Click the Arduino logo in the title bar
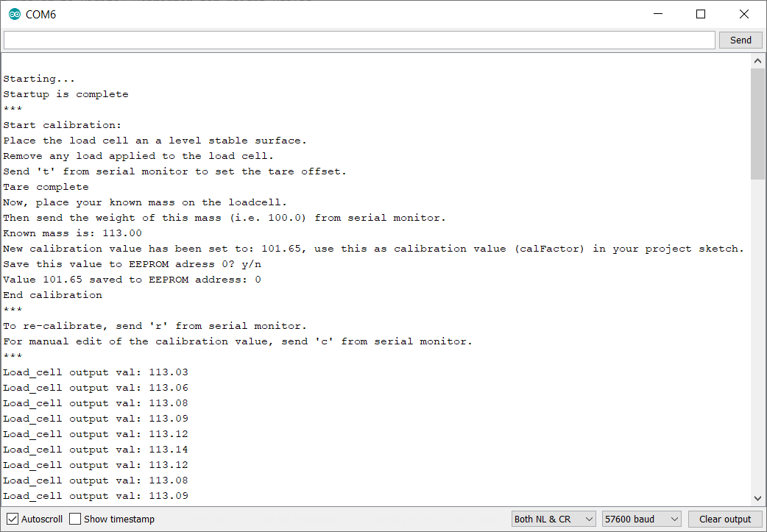The height and width of the screenshot is (532, 767). click(x=13, y=14)
